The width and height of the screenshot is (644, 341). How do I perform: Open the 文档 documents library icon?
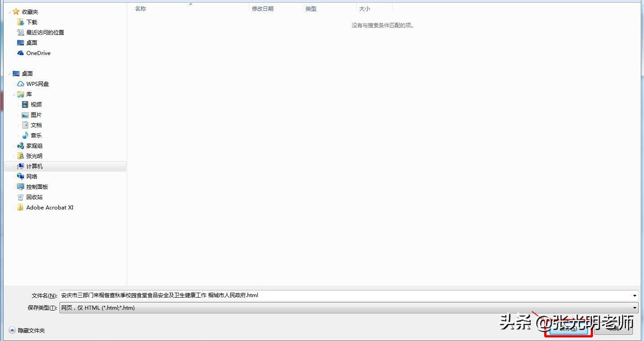click(25, 125)
